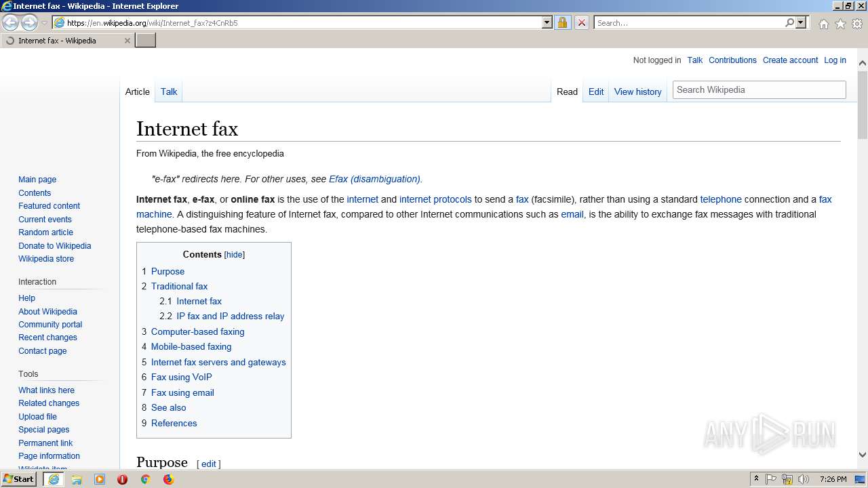Click the network tray icon
Image resolution: width=868 pixels, height=488 pixels.
787,479
